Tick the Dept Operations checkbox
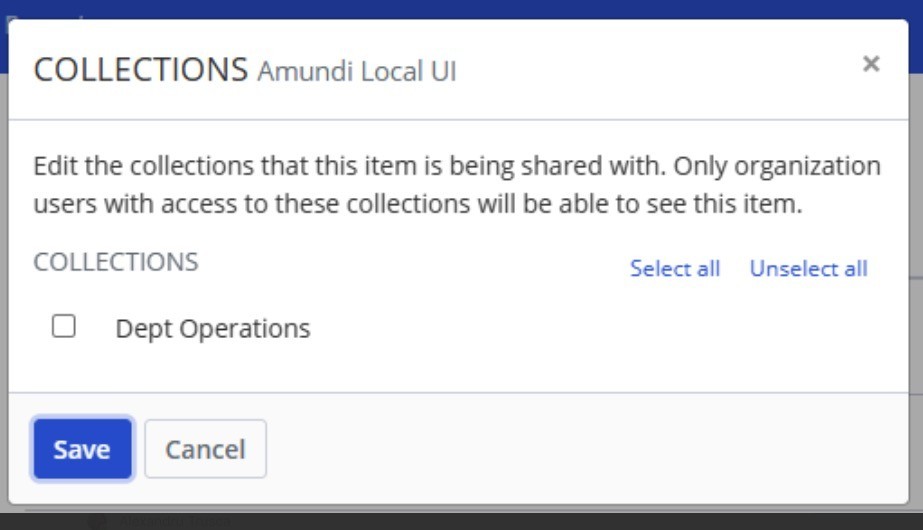This screenshot has width=923, height=530. click(x=64, y=326)
